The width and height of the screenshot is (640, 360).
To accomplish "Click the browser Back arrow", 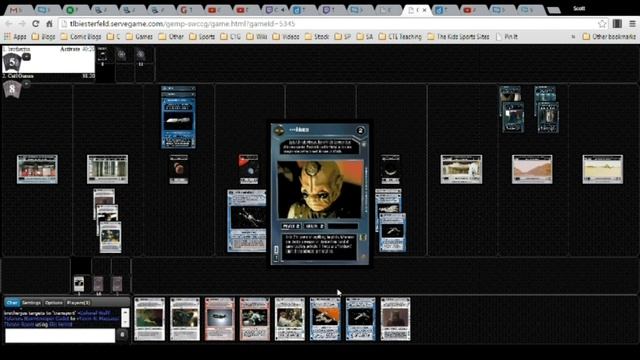I will tap(9, 24).
